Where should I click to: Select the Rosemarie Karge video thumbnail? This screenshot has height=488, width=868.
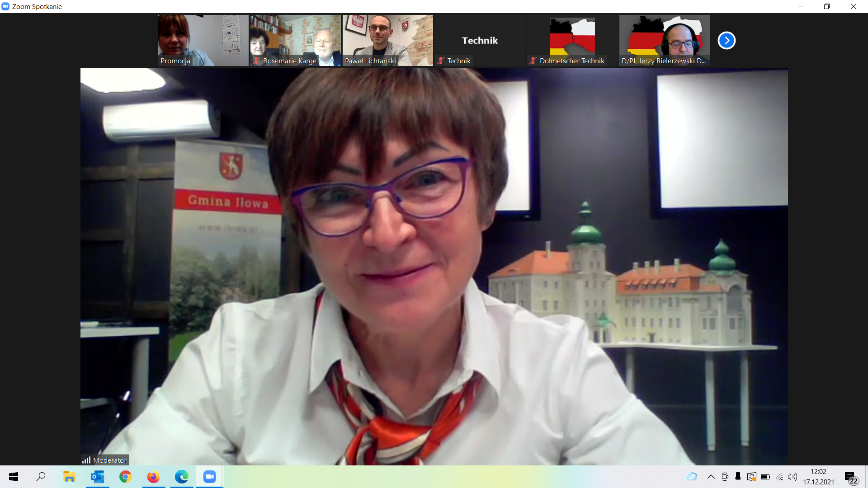[295, 41]
